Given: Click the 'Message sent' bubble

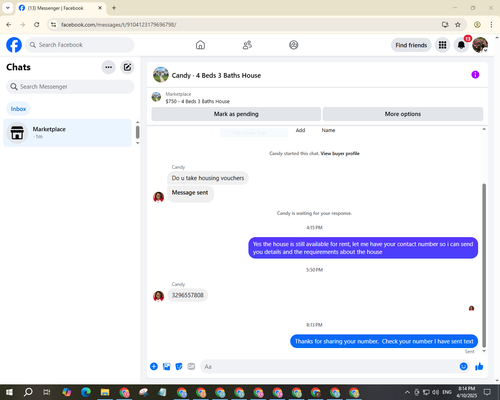Looking at the screenshot, I should click(190, 193).
